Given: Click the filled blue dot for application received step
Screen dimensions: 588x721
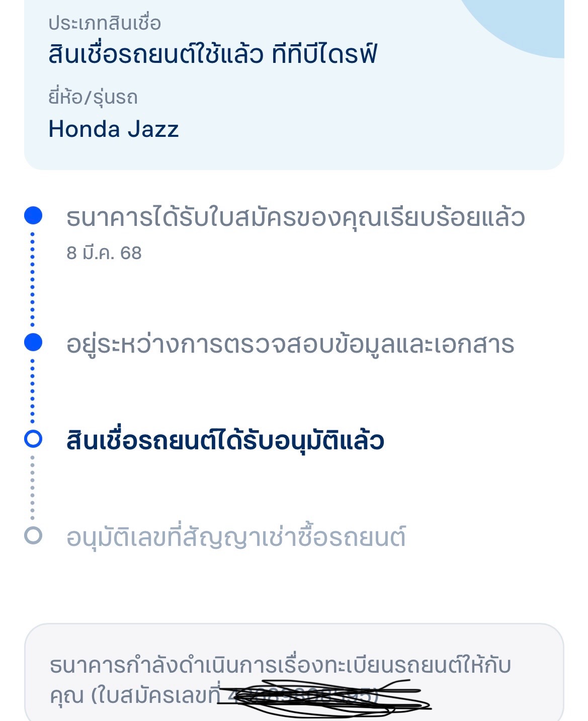Looking at the screenshot, I should (33, 216).
